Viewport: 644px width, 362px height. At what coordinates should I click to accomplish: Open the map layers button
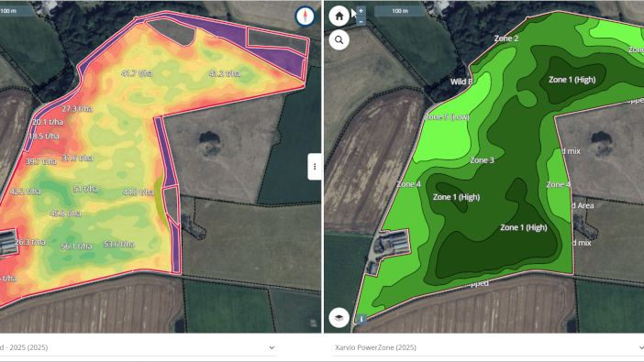[339, 318]
